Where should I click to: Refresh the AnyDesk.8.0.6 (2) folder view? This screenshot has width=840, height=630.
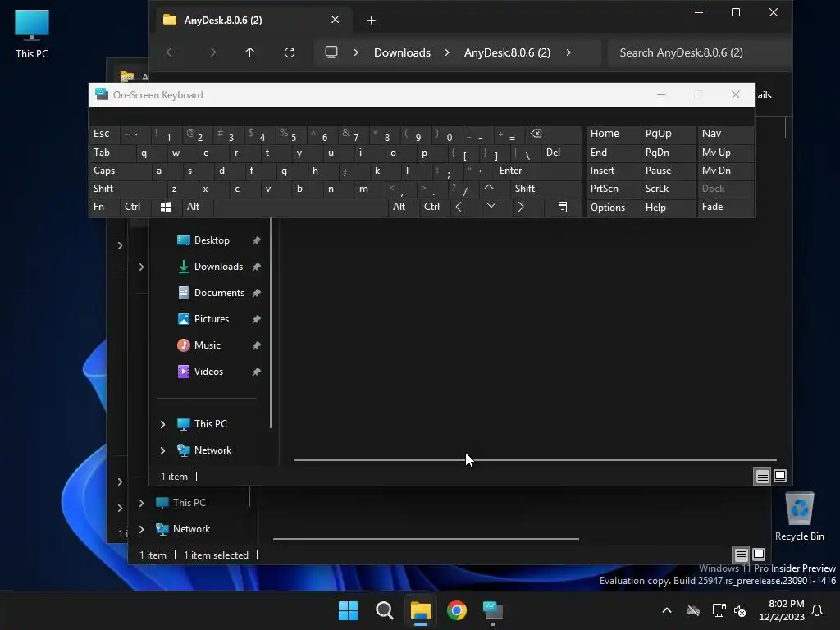click(x=290, y=52)
